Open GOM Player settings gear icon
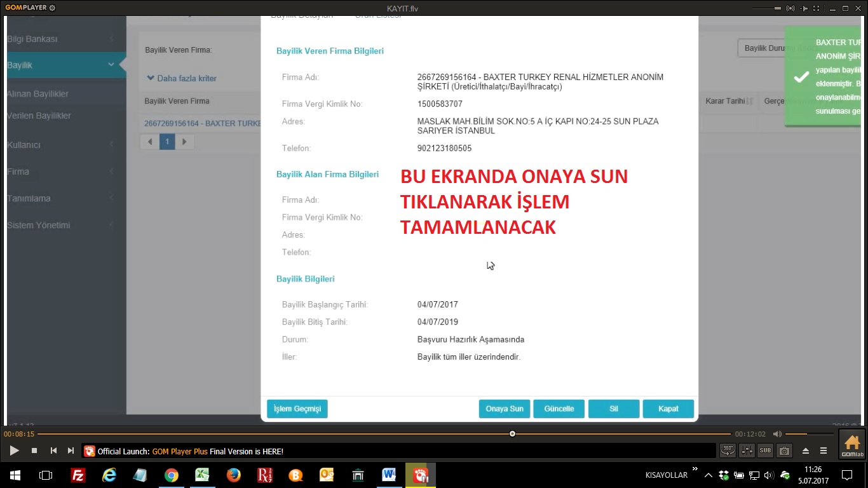The image size is (868, 488). (x=52, y=8)
